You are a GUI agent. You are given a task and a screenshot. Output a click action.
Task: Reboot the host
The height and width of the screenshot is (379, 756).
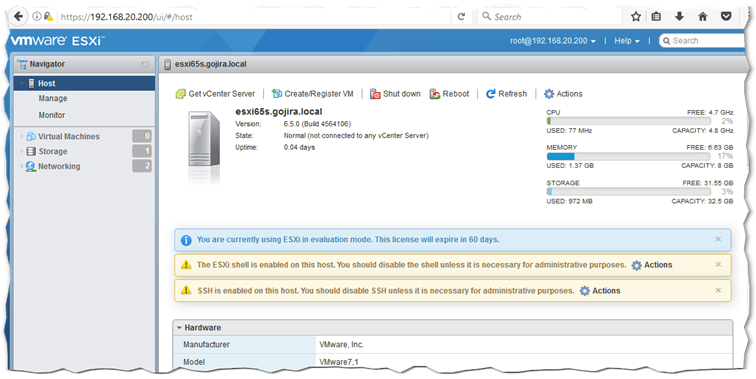coord(449,94)
